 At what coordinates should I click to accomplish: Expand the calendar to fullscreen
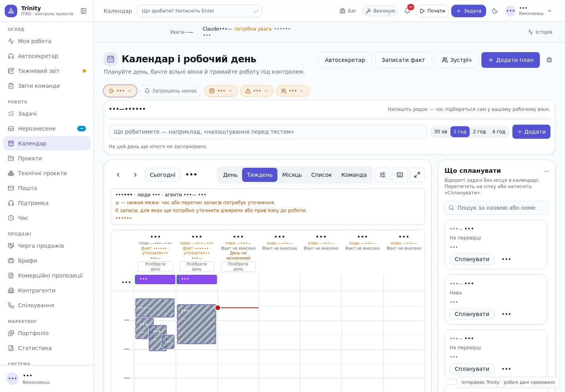click(x=417, y=175)
